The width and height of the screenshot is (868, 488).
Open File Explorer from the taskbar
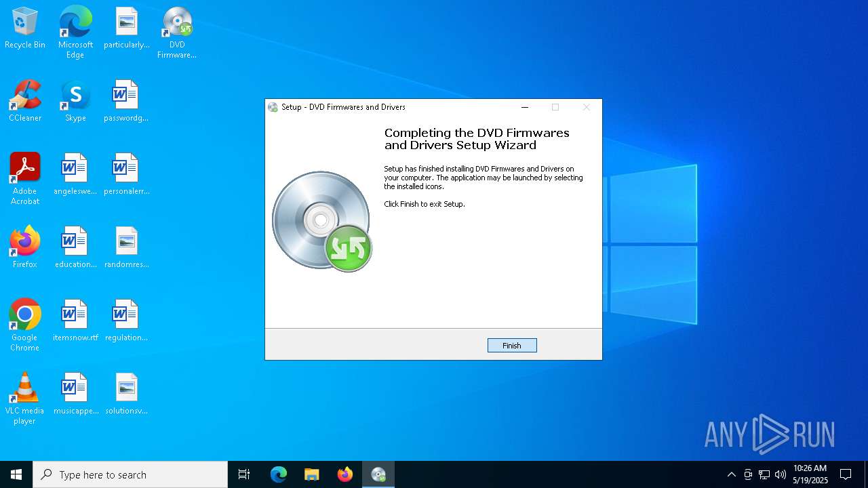coord(311,474)
